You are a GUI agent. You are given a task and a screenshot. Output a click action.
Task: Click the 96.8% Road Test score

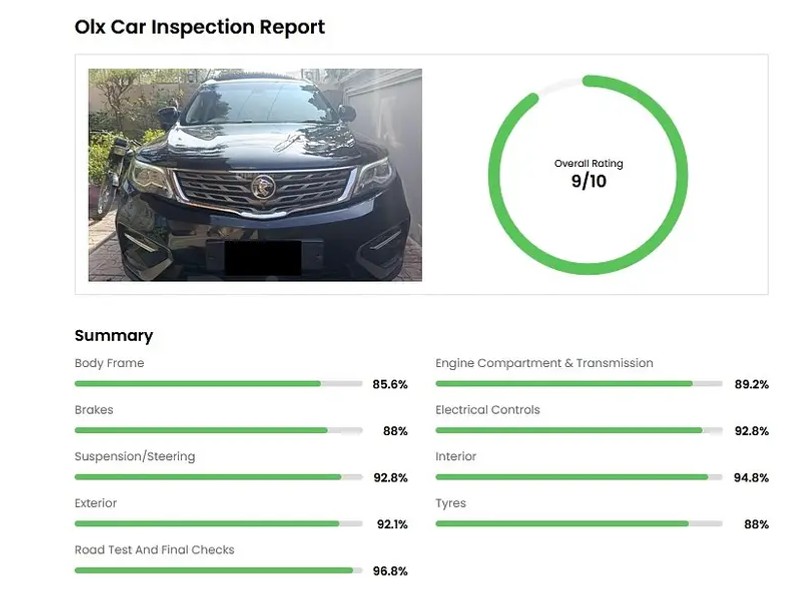click(x=389, y=571)
